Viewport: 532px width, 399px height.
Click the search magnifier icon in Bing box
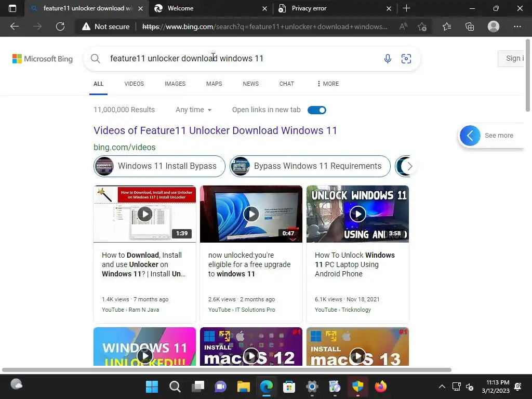[96, 58]
